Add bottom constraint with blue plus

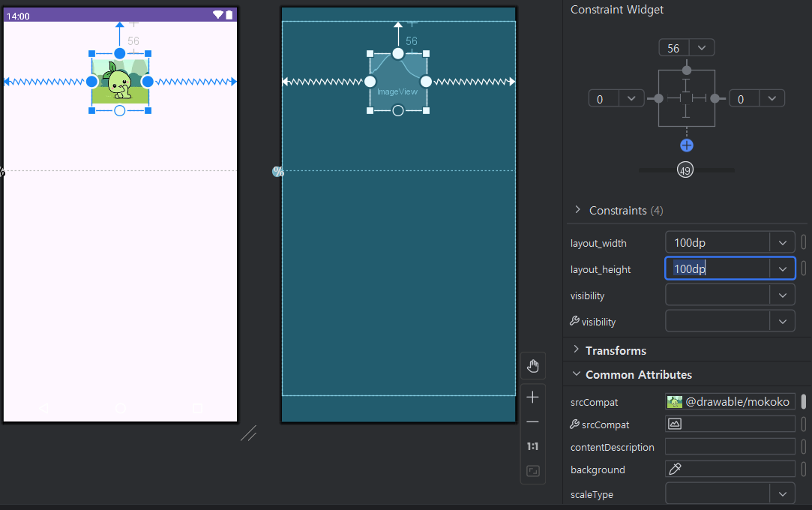click(x=687, y=145)
